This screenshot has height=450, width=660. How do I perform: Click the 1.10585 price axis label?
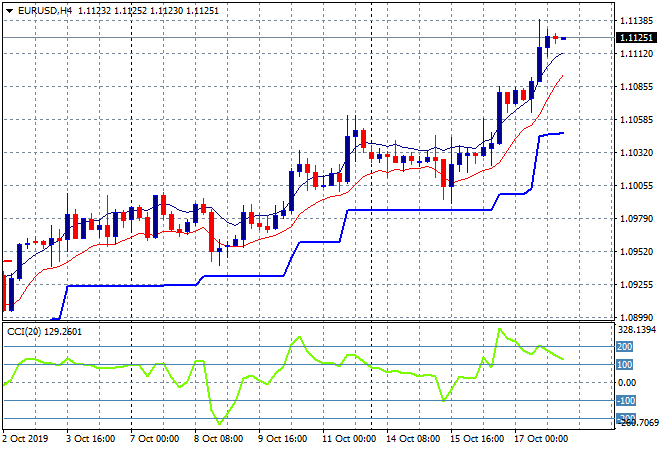click(636, 120)
